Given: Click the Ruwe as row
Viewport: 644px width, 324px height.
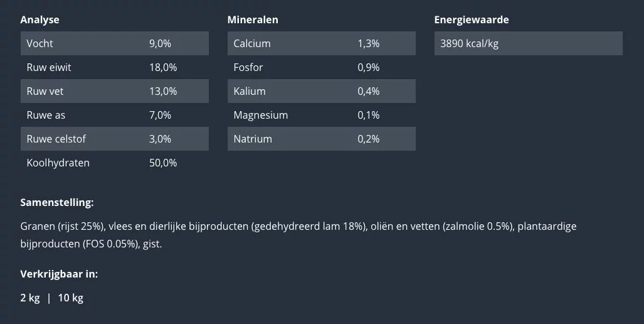Looking at the screenshot, I should tap(114, 116).
